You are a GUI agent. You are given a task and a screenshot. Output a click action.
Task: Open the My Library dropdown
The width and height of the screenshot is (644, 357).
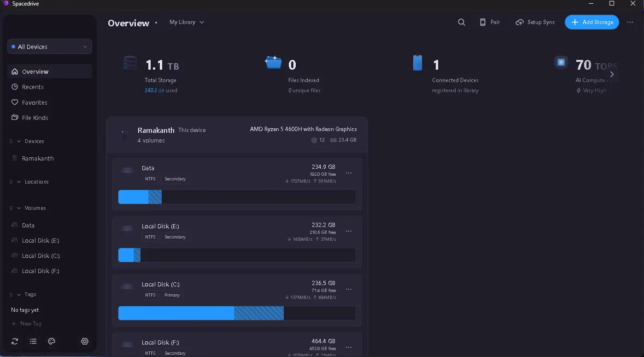tap(187, 22)
